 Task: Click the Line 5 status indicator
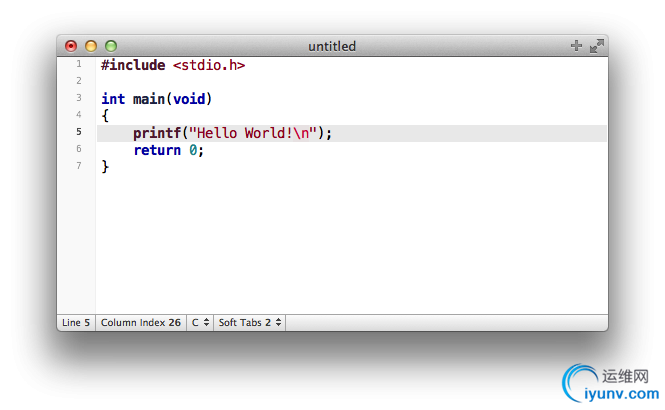coord(76,323)
